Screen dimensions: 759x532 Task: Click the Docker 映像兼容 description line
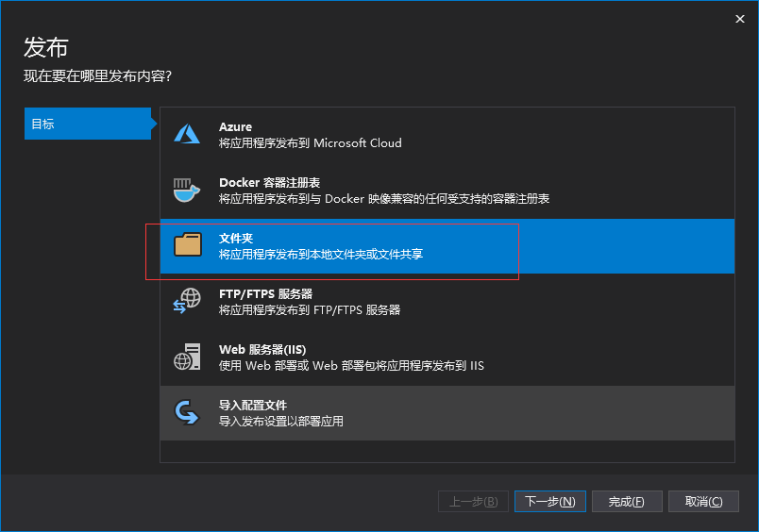pos(384,199)
